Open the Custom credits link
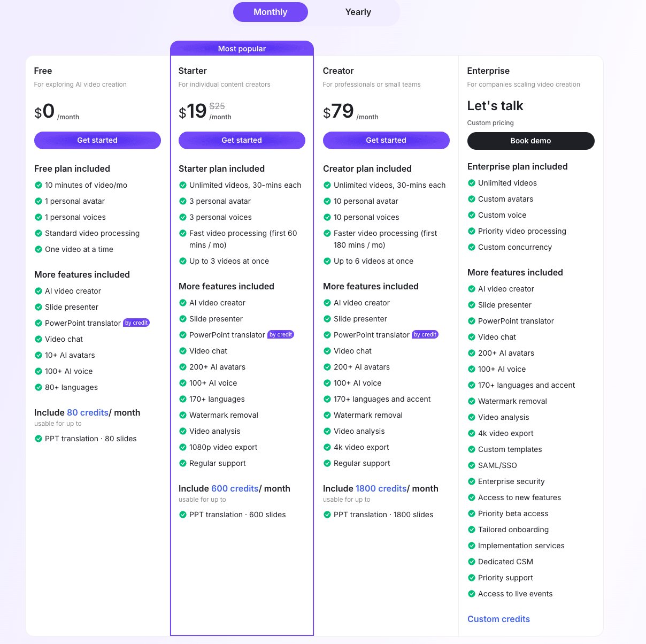The width and height of the screenshot is (646, 644). [x=498, y=619]
